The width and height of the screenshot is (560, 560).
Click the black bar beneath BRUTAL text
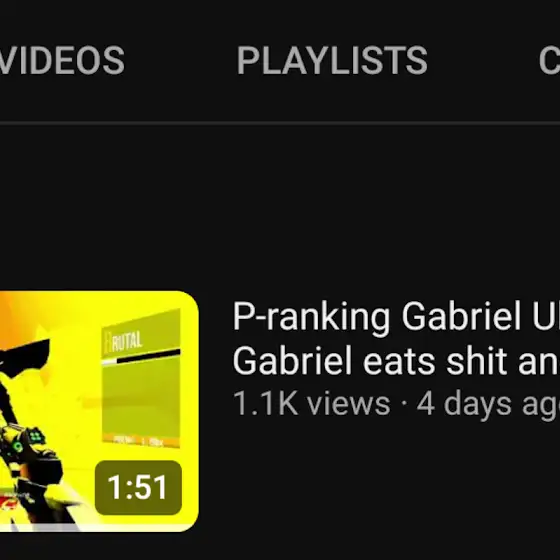pyautogui.click(x=148, y=356)
